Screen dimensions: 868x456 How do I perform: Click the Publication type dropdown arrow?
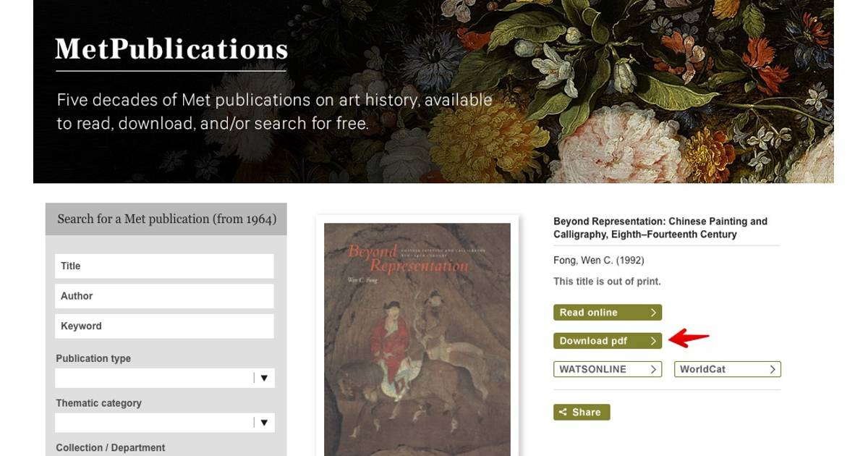point(264,378)
